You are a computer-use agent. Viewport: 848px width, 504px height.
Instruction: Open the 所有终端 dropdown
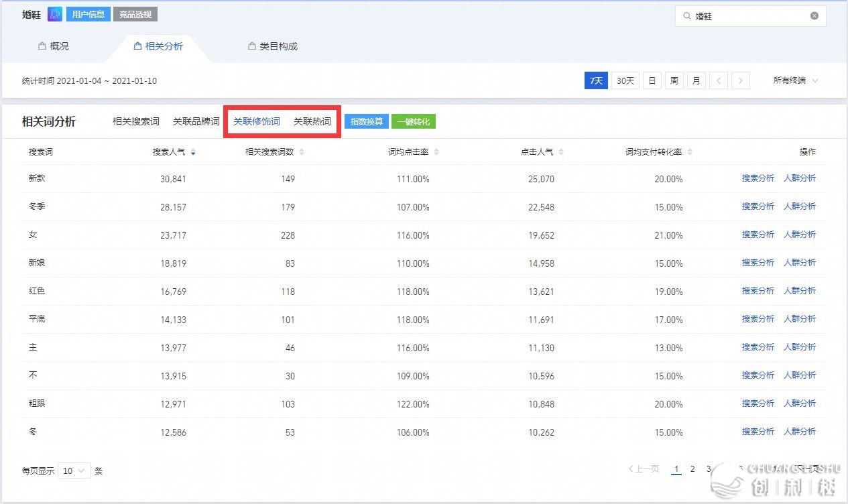coord(796,80)
